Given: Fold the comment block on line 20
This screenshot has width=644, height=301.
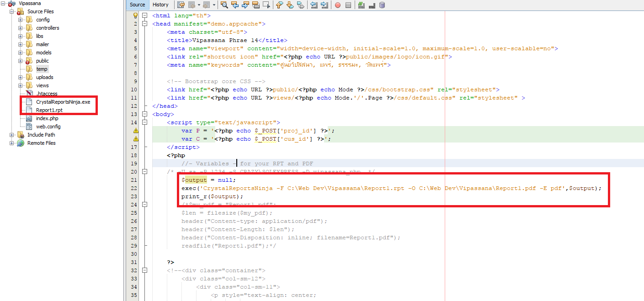Looking at the screenshot, I should point(145,172).
